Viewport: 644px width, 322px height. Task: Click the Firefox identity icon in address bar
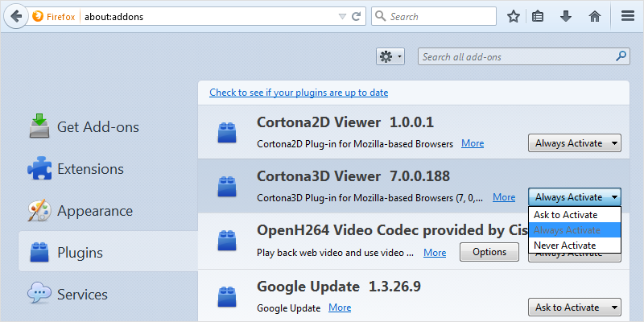click(38, 16)
